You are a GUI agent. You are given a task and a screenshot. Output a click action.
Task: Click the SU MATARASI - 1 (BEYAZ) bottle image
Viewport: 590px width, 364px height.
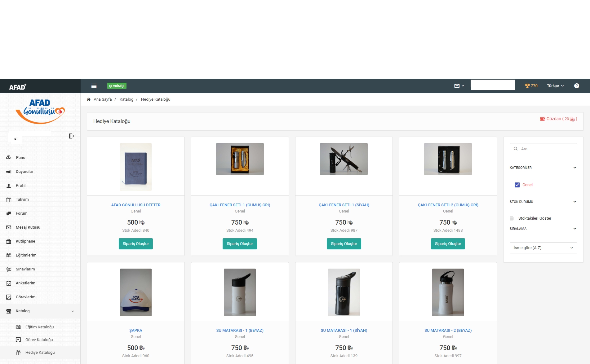point(240,292)
